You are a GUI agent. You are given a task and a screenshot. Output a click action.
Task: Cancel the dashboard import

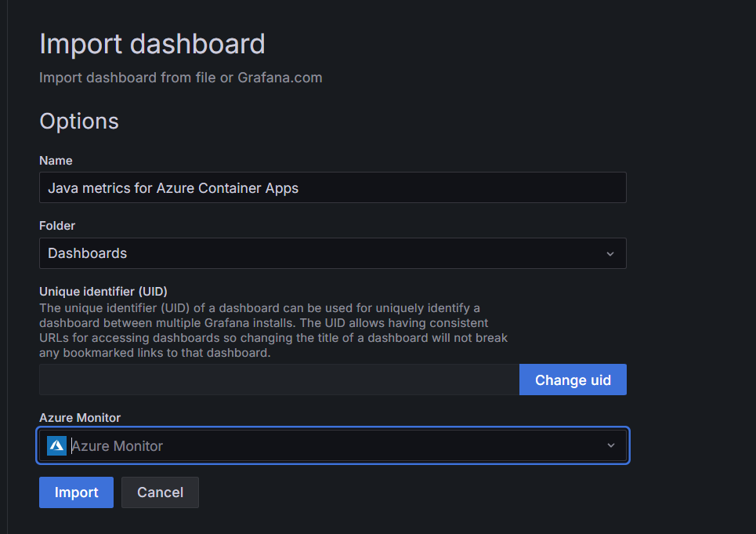pyautogui.click(x=160, y=492)
